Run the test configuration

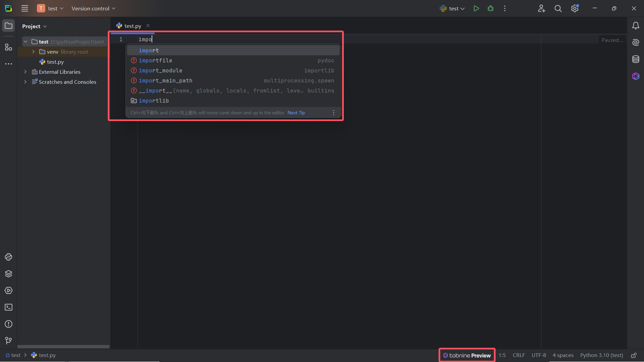tap(476, 8)
